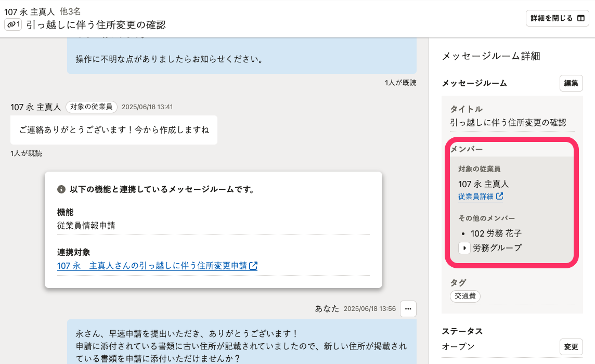Click 1人が既読 under 永's reply

point(26,153)
